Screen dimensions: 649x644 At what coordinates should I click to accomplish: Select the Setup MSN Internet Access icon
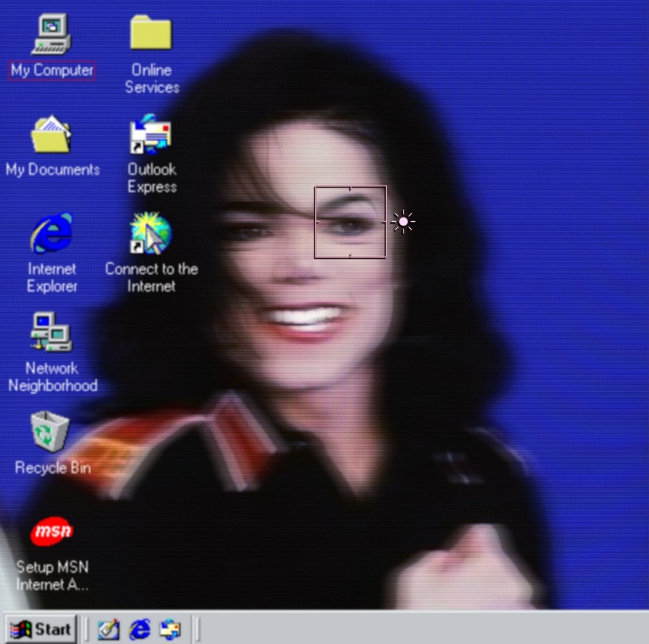[x=52, y=531]
